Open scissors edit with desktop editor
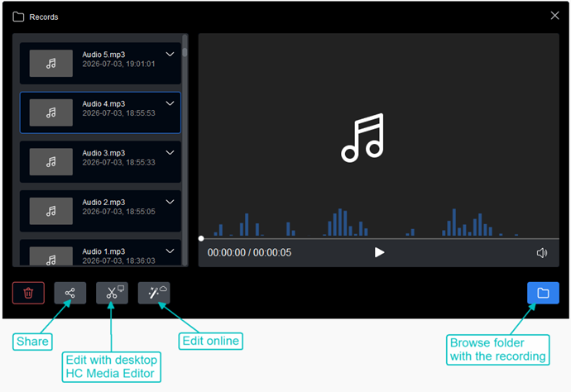 (112, 293)
